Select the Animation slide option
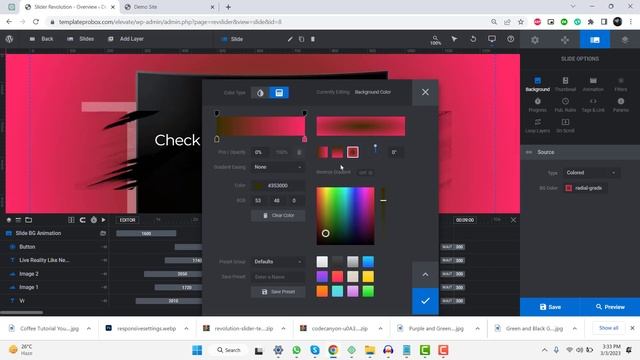This screenshot has height=360, width=640. [x=593, y=84]
